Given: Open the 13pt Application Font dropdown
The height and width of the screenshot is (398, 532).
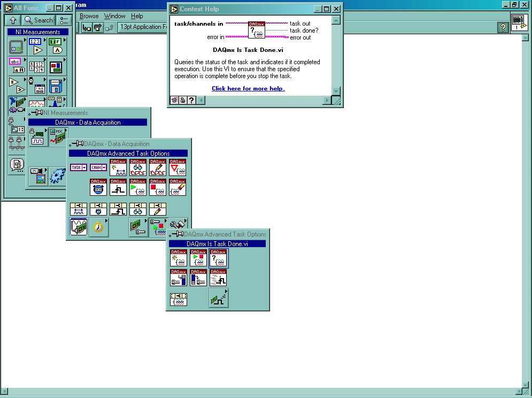Looking at the screenshot, I should (x=143, y=27).
